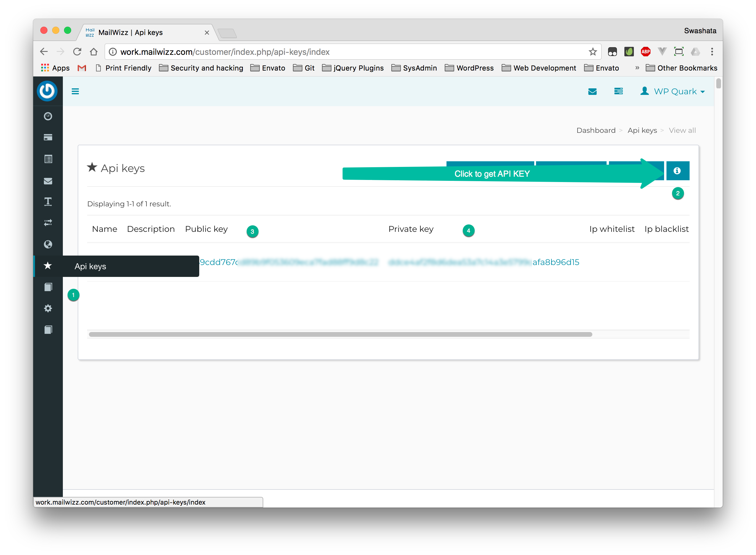Toggle the hamburger sidebar menu
The height and width of the screenshot is (555, 756).
(75, 91)
